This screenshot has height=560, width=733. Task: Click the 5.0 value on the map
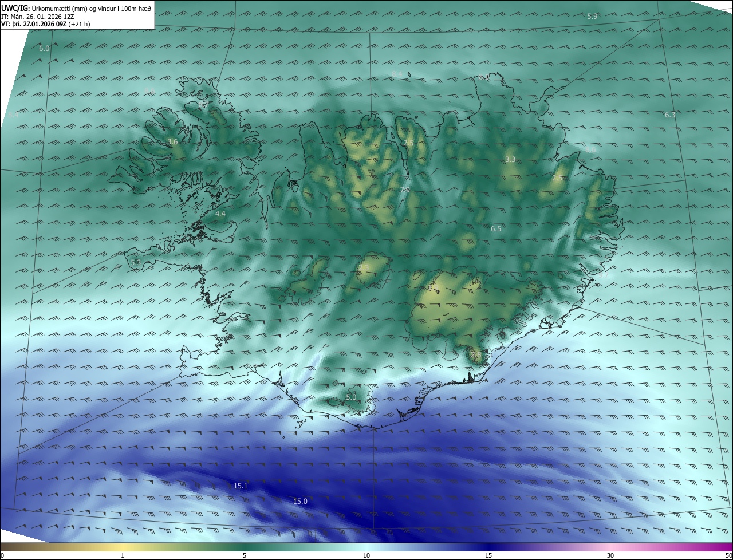[x=351, y=397]
